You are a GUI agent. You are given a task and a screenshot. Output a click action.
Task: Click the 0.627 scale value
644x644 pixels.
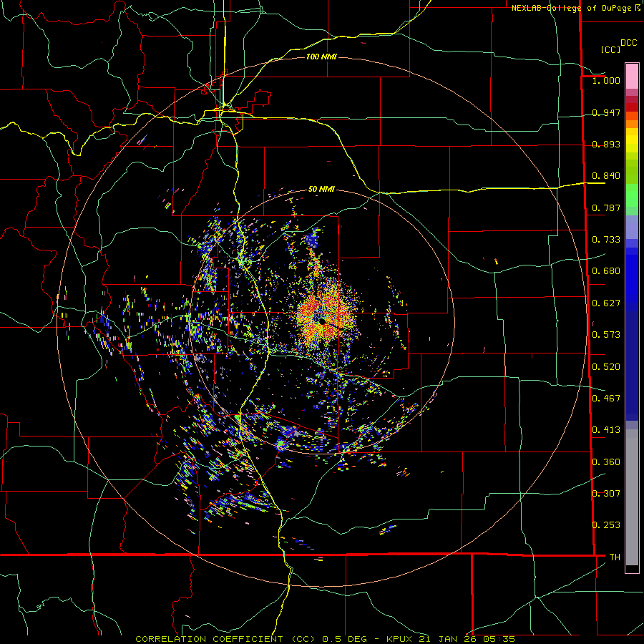click(x=606, y=303)
